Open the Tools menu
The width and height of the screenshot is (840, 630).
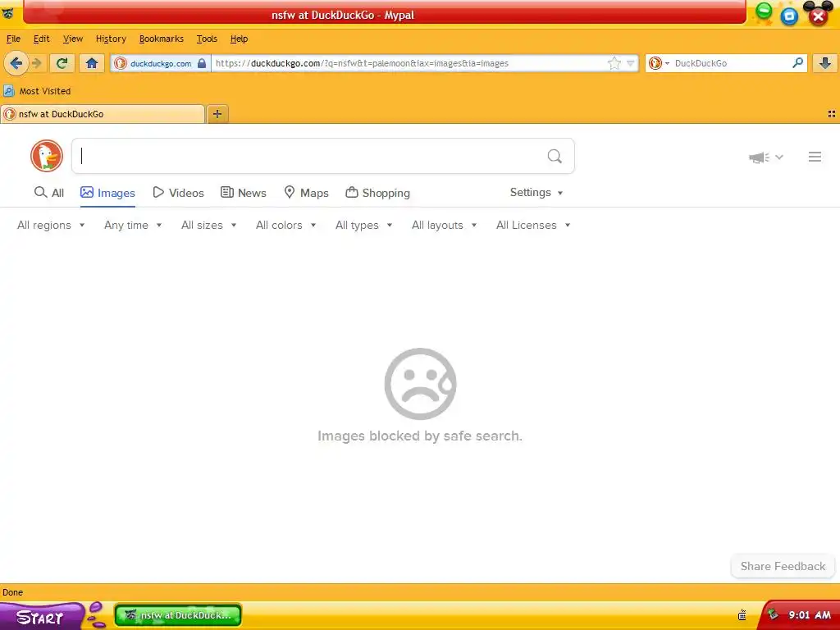click(207, 39)
